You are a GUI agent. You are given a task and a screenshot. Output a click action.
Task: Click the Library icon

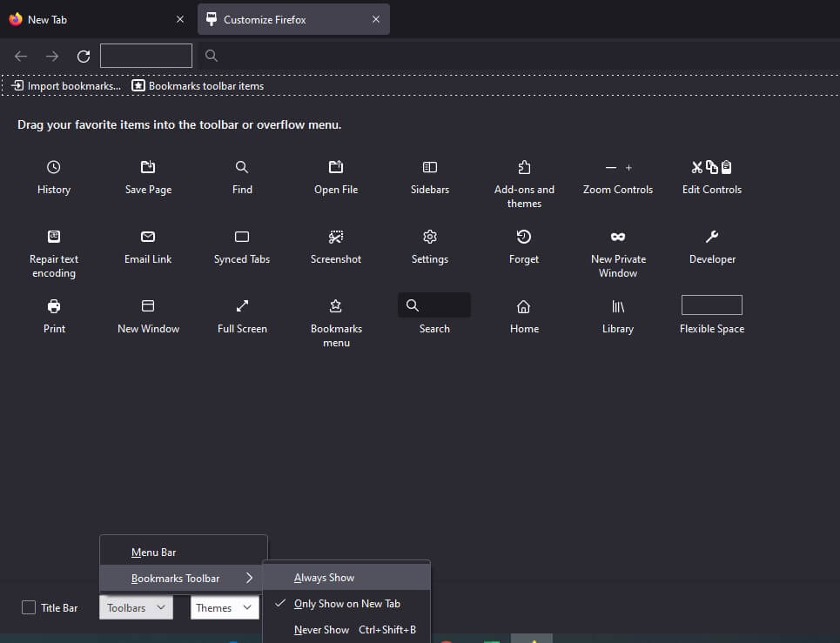(x=617, y=306)
